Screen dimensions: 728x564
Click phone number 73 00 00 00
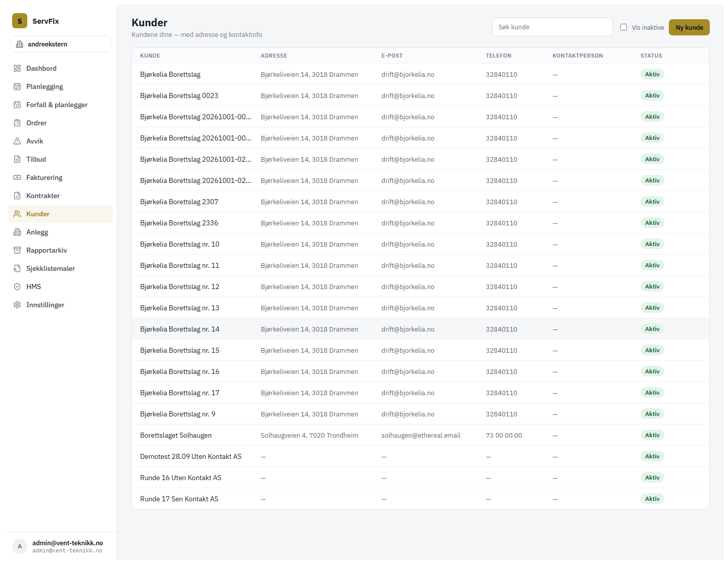504,435
